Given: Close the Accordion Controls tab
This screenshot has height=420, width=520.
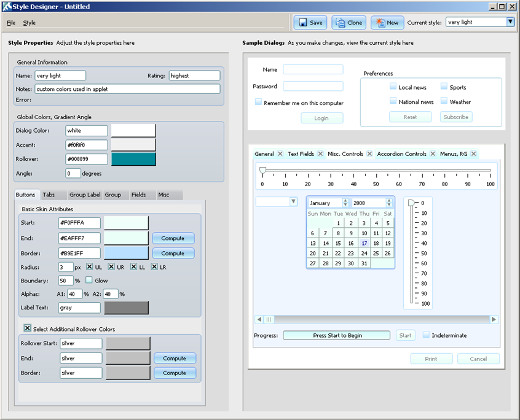Looking at the screenshot, I should [433, 154].
